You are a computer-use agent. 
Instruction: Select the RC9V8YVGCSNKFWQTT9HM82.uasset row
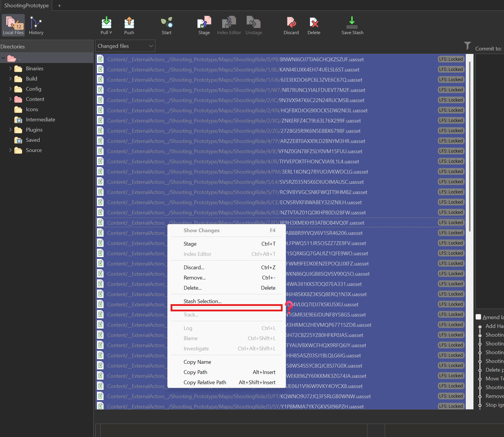(280, 192)
